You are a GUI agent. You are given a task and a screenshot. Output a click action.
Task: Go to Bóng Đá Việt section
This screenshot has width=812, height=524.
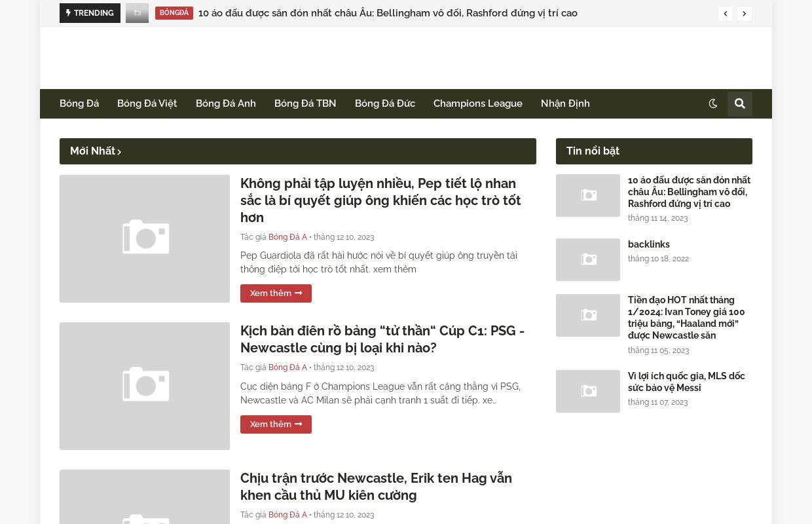pyautogui.click(x=147, y=103)
